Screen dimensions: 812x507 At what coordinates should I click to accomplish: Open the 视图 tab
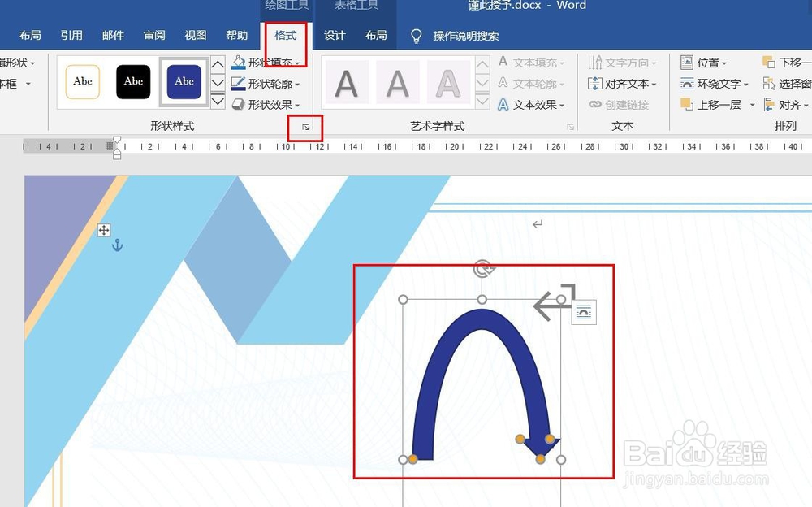(195, 35)
